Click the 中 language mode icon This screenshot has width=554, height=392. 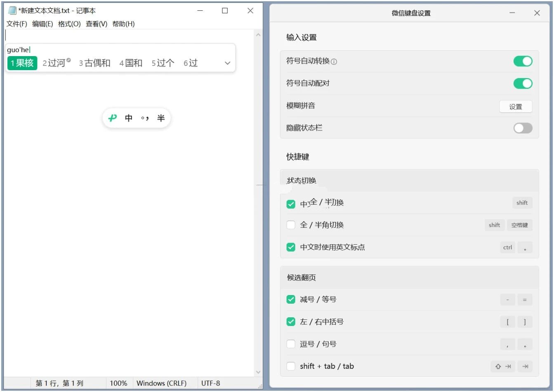[129, 118]
